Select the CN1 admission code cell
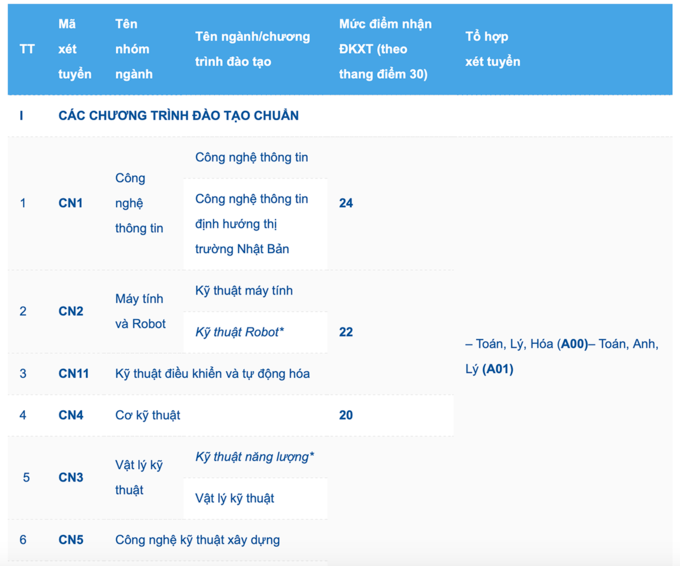Screen dimensions: 680x566 (x=71, y=203)
